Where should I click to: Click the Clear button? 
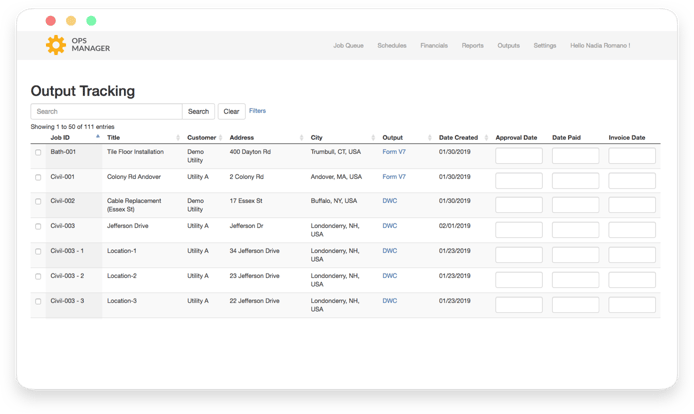tap(231, 112)
